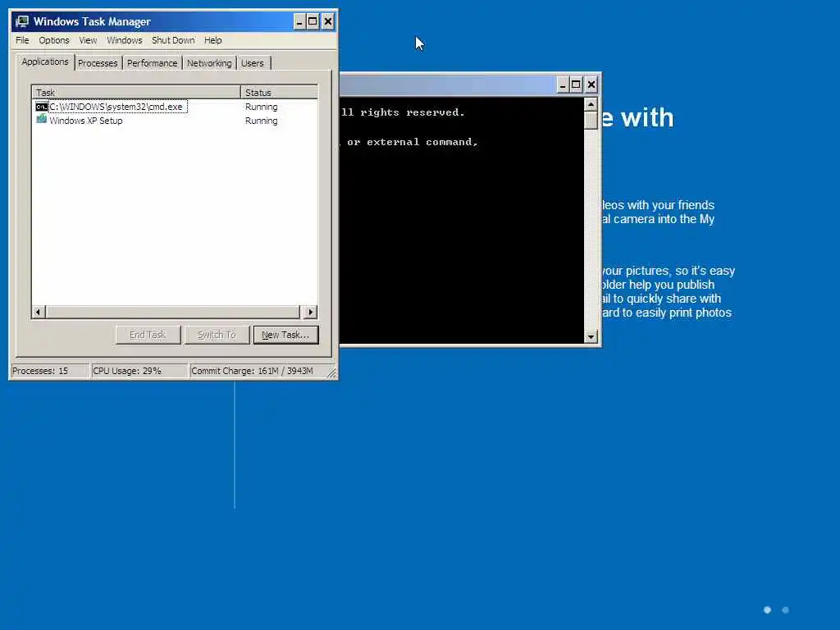The width and height of the screenshot is (840, 630).
Task: Click the command prompt vertical scroll thumb
Action: click(x=591, y=121)
